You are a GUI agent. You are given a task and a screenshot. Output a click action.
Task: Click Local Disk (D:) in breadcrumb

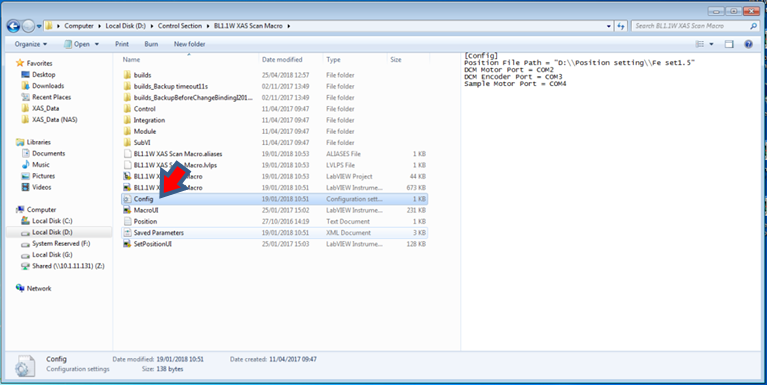(x=126, y=26)
